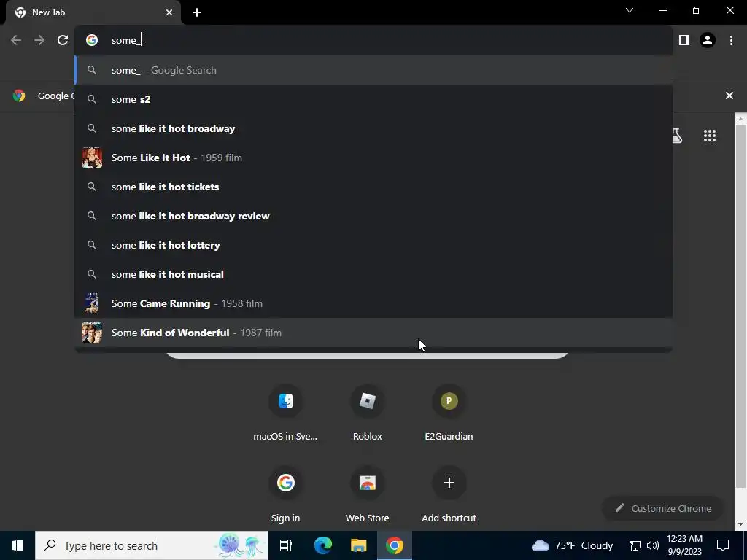Reload the page with refresh icon
Screen dimensions: 747x560
click(63, 41)
